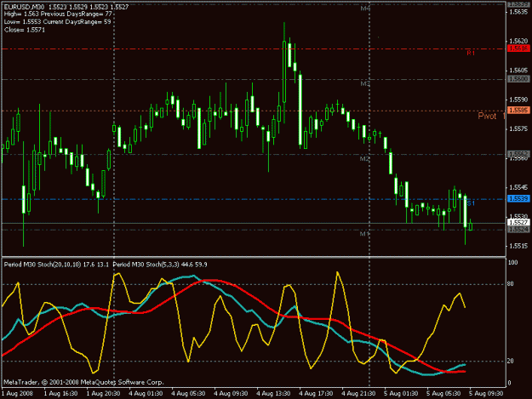Click the 5 Aug 01:30 time label
Image resolution: width=532 pixels, height=399 pixels.
(401, 393)
